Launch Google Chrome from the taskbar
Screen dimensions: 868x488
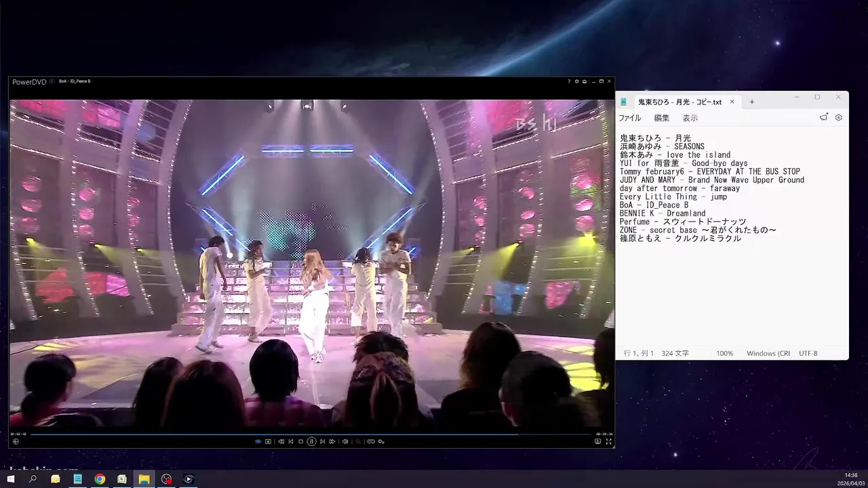pyautogui.click(x=100, y=479)
